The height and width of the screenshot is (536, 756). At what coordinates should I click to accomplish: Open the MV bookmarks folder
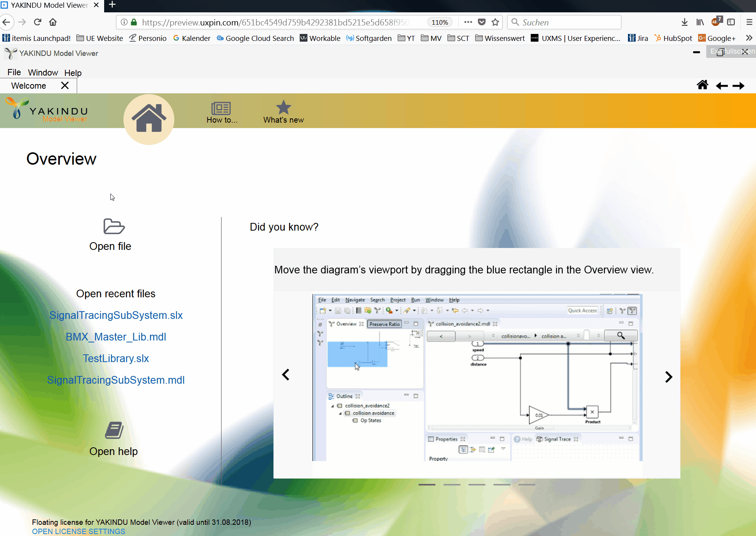point(431,38)
